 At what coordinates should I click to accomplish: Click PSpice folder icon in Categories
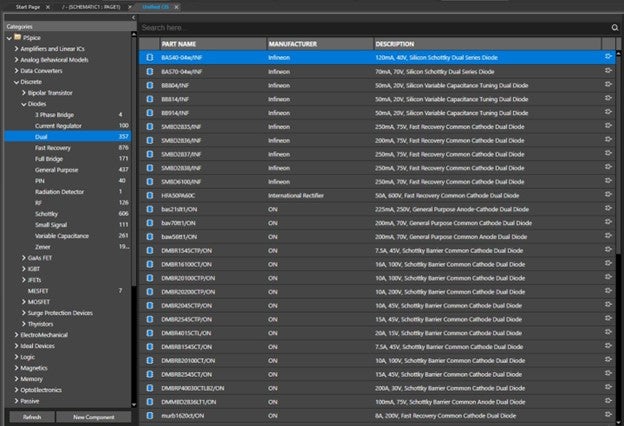click(x=18, y=37)
